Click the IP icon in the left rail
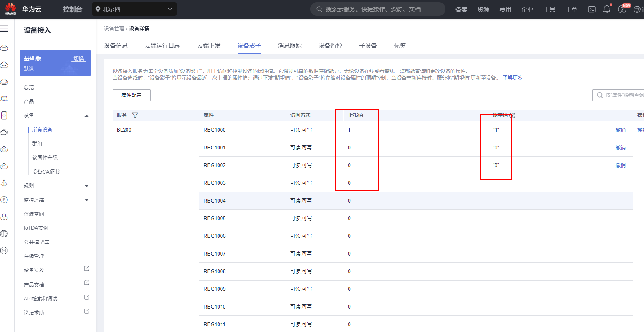The width and height of the screenshot is (644, 332). 4,200
